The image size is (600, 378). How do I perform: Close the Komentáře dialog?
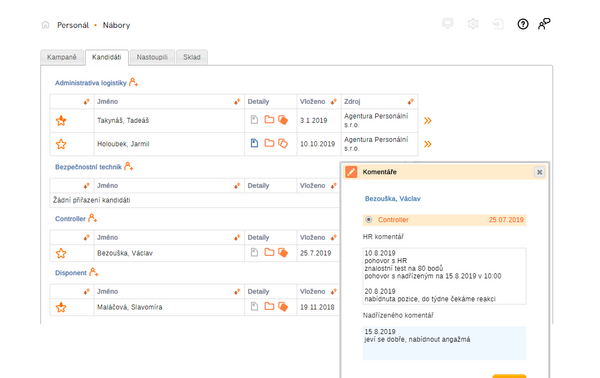click(539, 172)
